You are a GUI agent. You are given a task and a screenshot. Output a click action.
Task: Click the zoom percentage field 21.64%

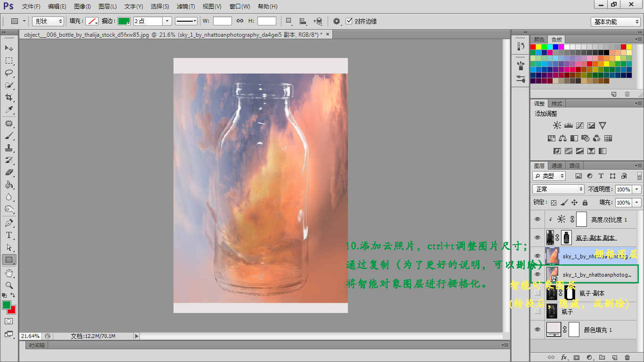coord(31,336)
